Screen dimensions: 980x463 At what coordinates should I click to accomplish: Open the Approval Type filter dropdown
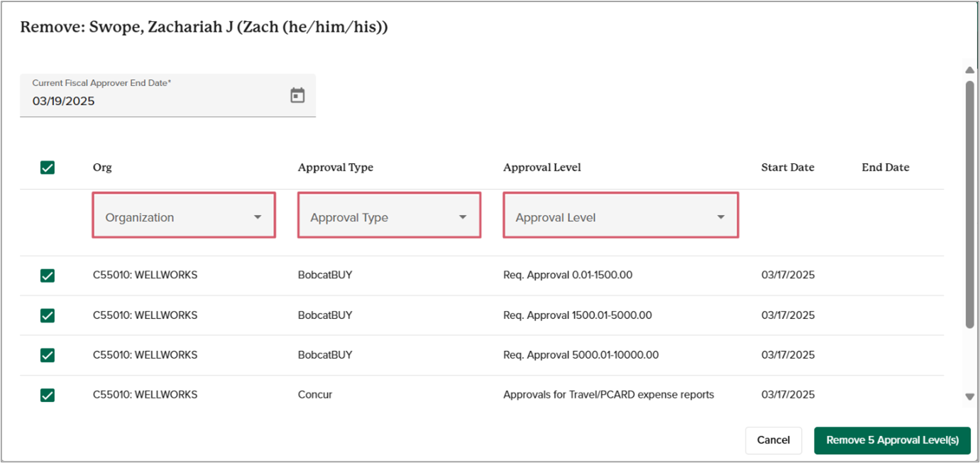coord(389,217)
